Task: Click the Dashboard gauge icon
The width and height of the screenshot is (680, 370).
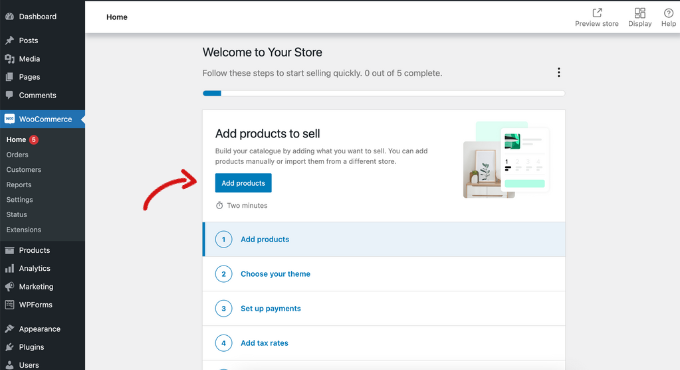Action: [x=9, y=16]
